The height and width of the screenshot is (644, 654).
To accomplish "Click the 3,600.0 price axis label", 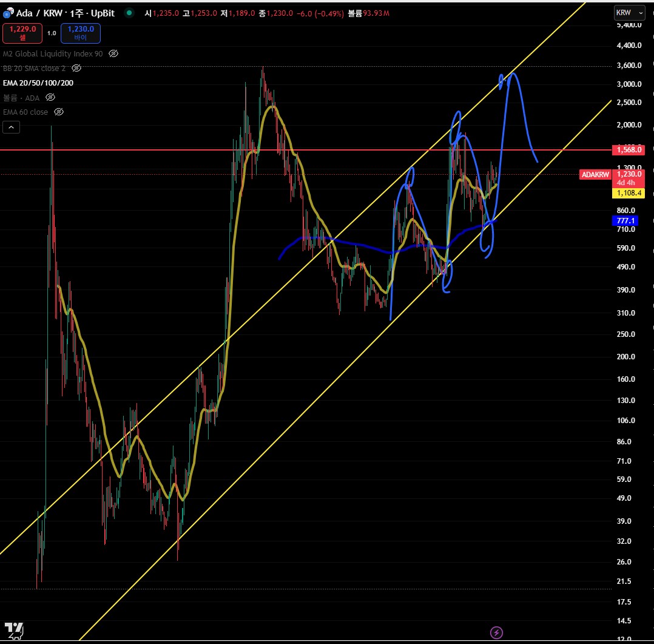I will coord(629,65).
